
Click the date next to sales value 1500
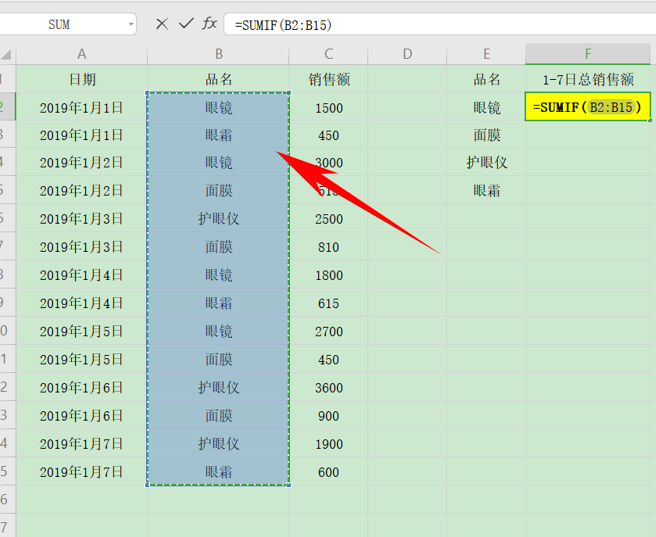[82, 107]
